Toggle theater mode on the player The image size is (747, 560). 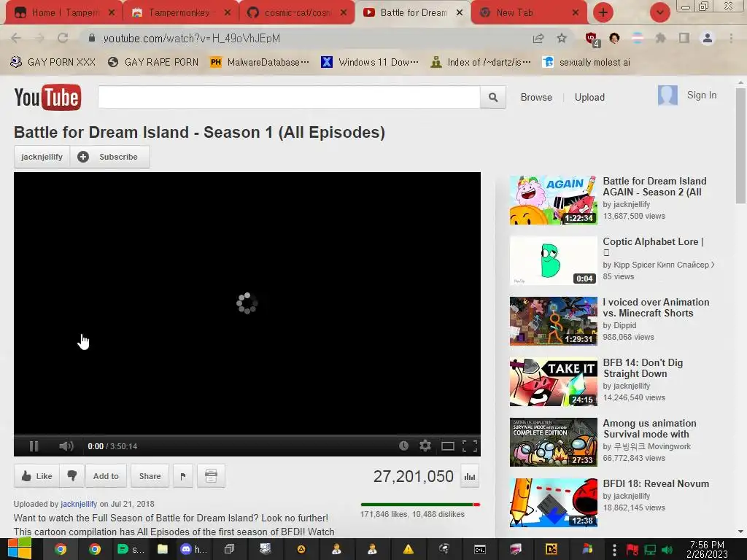click(x=447, y=446)
